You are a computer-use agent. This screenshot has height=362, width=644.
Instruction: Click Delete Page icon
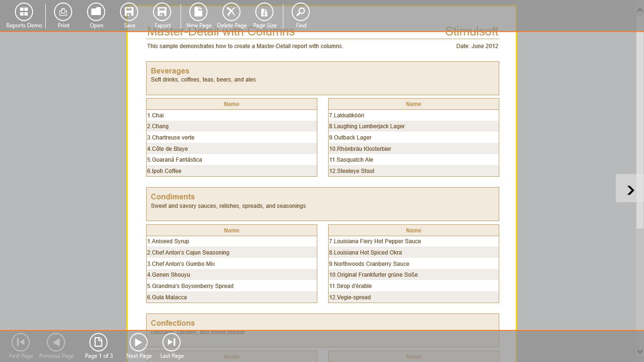(231, 12)
